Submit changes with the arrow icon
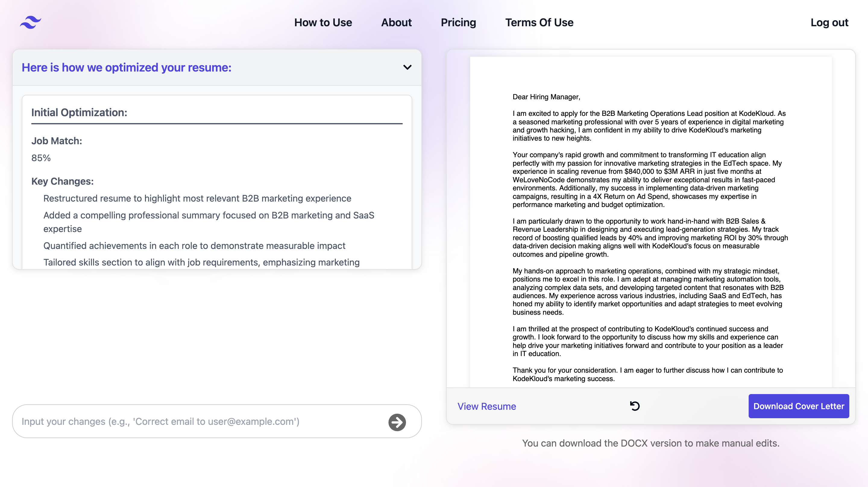Image resolution: width=868 pixels, height=487 pixels. pyautogui.click(x=397, y=422)
